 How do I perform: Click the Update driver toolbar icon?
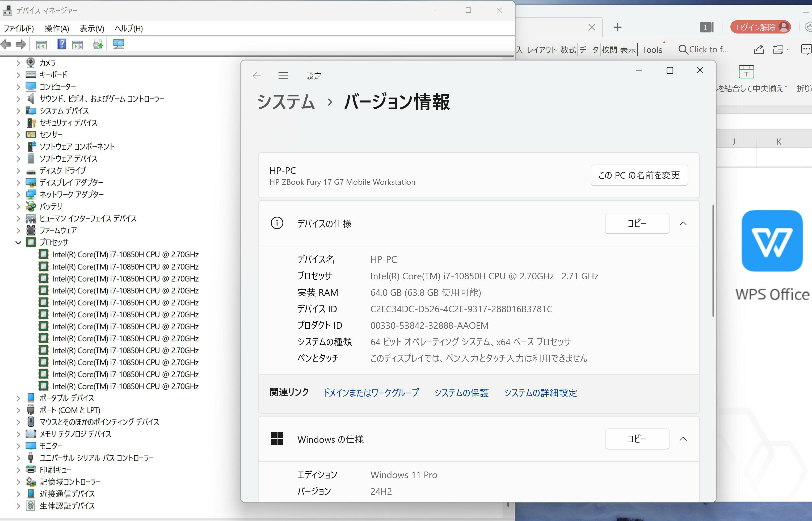(98, 44)
